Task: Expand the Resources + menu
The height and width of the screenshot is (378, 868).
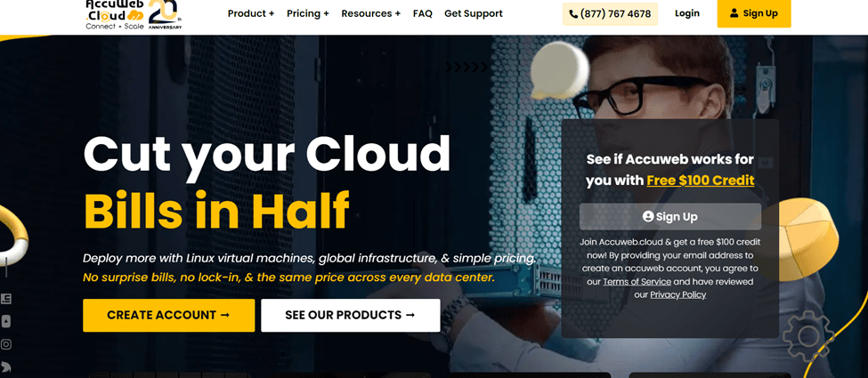Action: click(371, 13)
